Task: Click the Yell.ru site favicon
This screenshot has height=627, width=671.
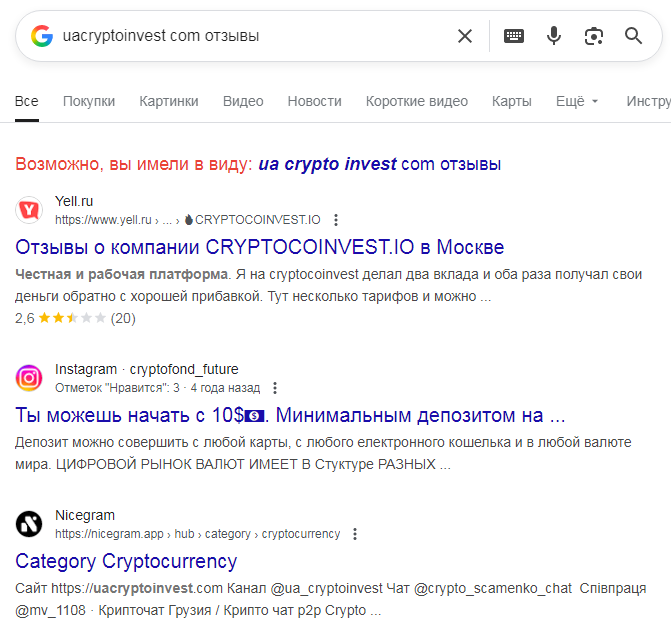Action: [30, 210]
